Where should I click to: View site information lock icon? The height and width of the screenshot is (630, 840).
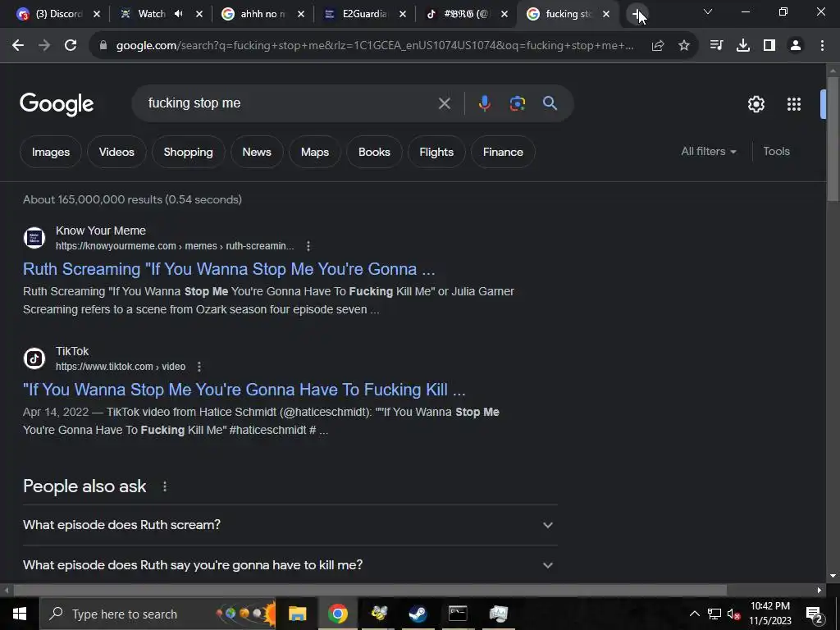tap(103, 46)
